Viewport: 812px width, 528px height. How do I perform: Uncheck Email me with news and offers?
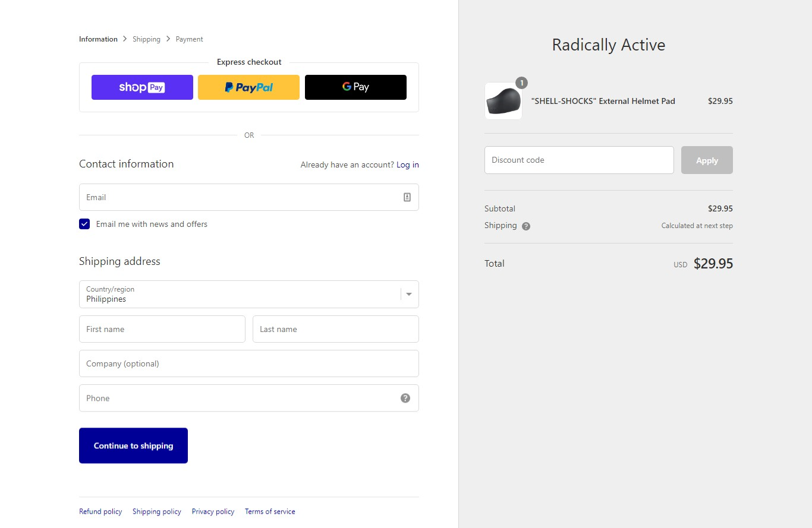(84, 224)
